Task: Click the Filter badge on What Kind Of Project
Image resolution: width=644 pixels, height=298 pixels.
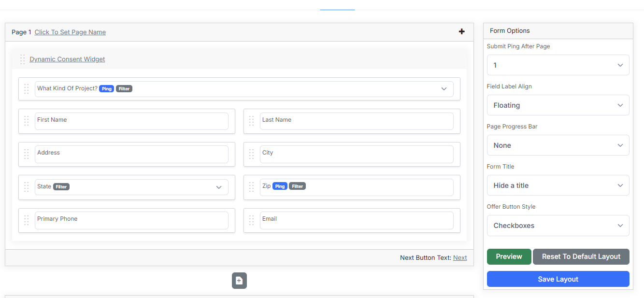Action: [x=124, y=88]
